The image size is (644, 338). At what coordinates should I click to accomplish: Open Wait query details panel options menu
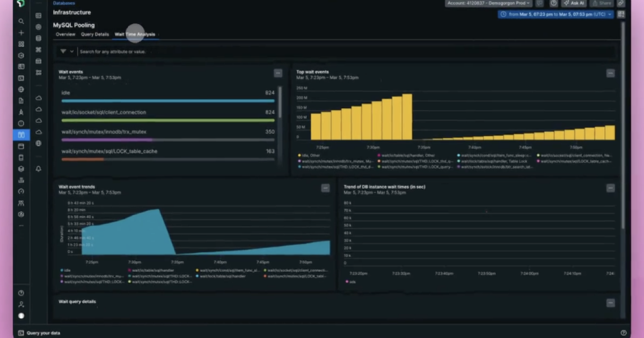pos(611,303)
